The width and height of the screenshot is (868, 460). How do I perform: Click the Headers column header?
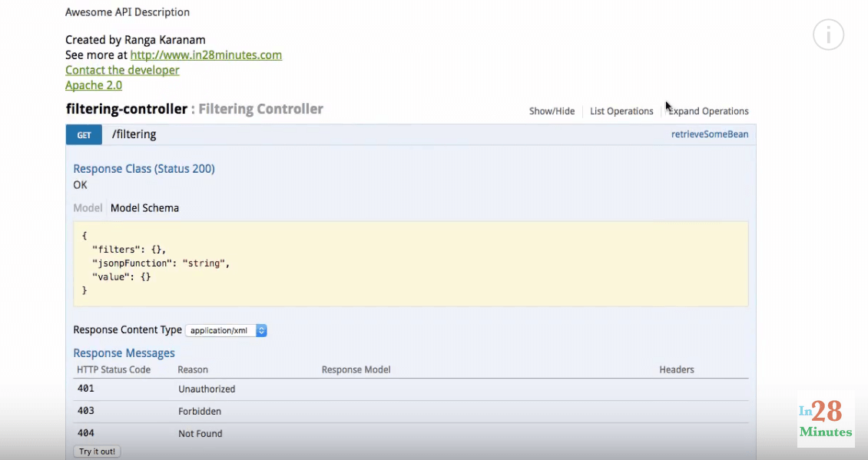(677, 370)
